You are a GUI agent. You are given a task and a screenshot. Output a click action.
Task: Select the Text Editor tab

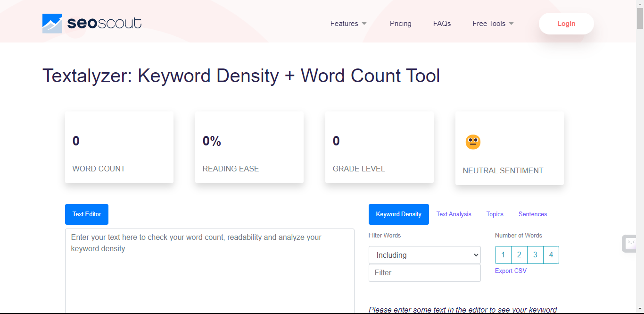87,214
